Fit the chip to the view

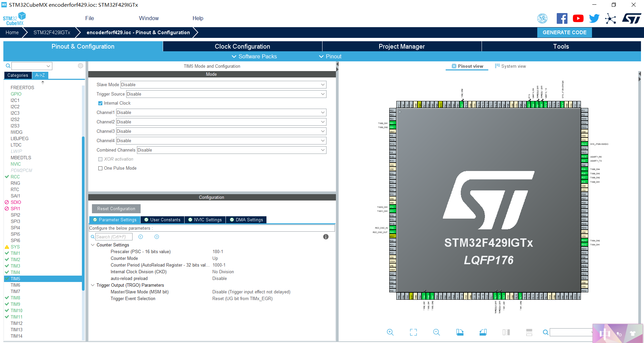point(413,332)
